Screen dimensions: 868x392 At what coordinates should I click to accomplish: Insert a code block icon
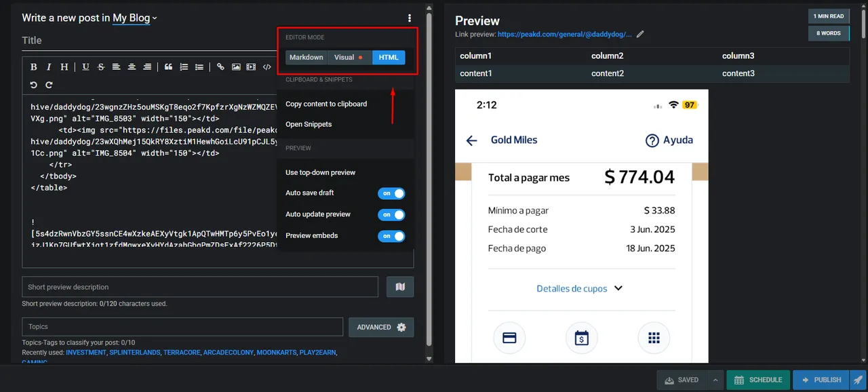click(x=267, y=67)
